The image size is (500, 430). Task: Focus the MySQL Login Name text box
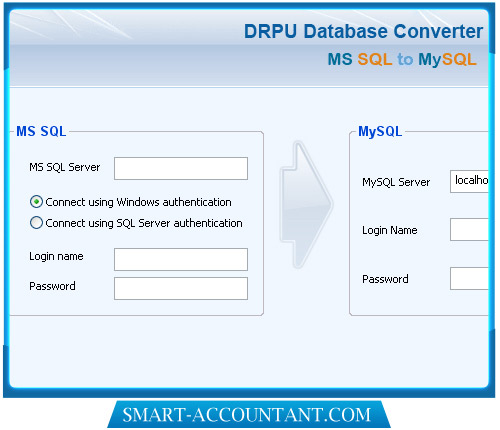coord(469,229)
